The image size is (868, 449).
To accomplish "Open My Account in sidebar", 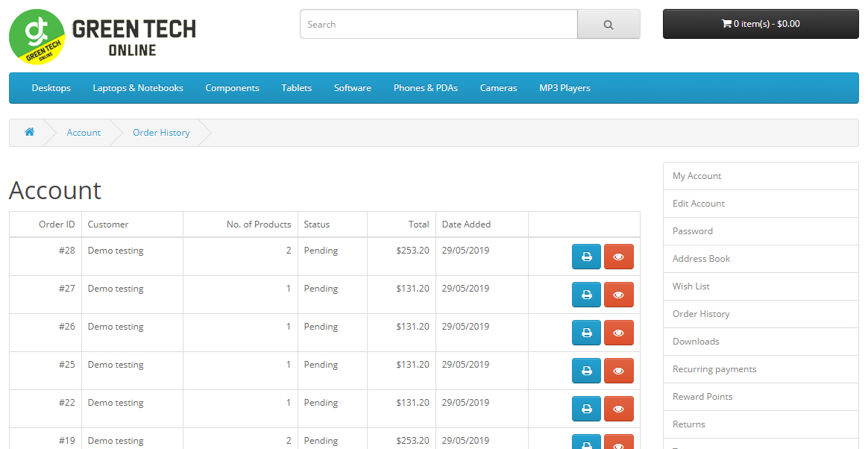I will click(x=761, y=176).
